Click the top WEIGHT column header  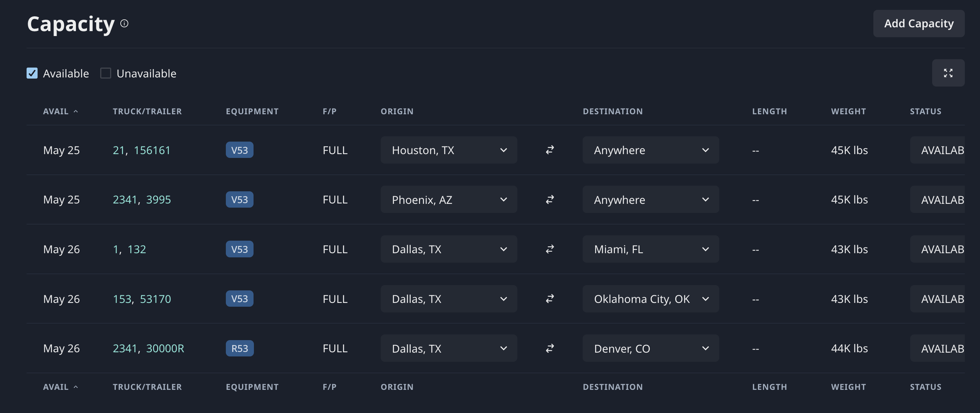click(x=848, y=112)
